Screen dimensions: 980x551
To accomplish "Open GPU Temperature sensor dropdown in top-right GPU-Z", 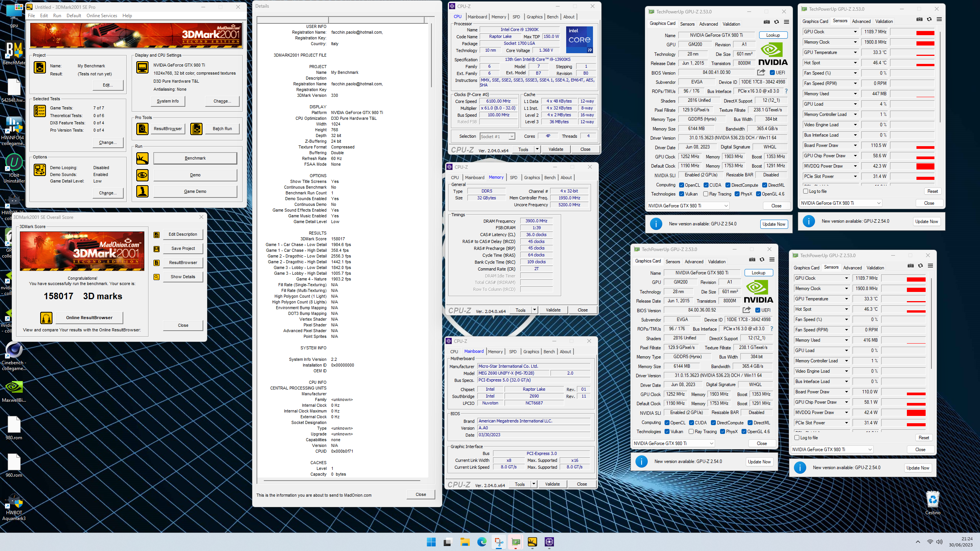I will coord(855,52).
